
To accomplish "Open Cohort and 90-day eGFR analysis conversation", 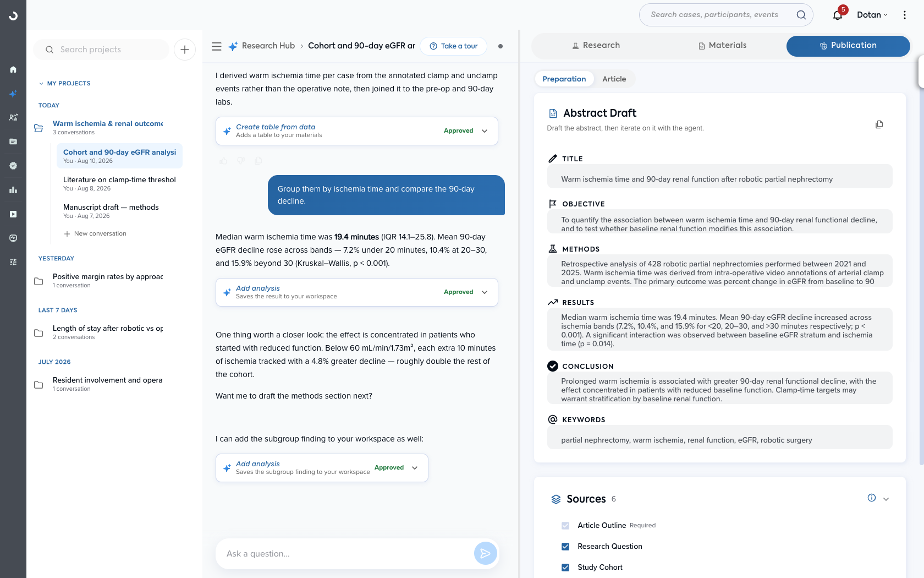I will tap(119, 156).
